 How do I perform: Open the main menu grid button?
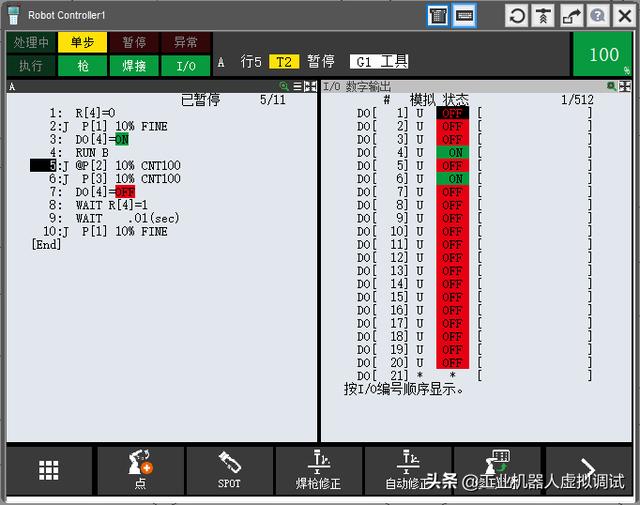49,471
